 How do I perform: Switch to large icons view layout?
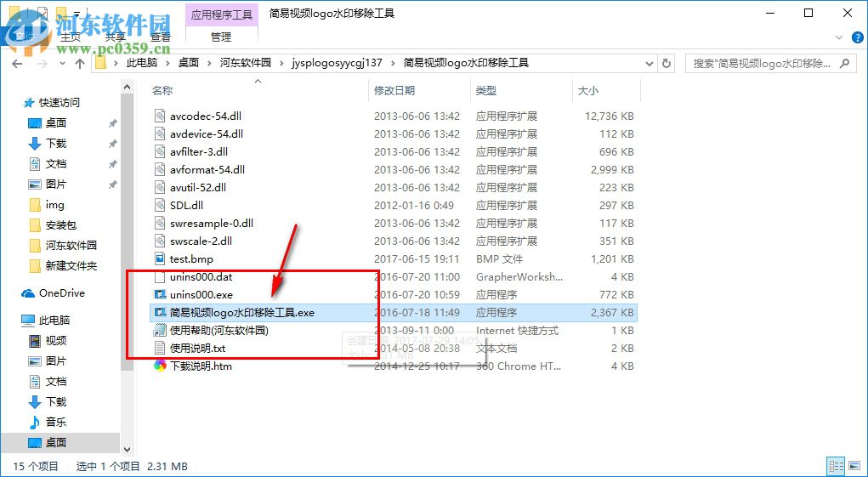(x=853, y=466)
